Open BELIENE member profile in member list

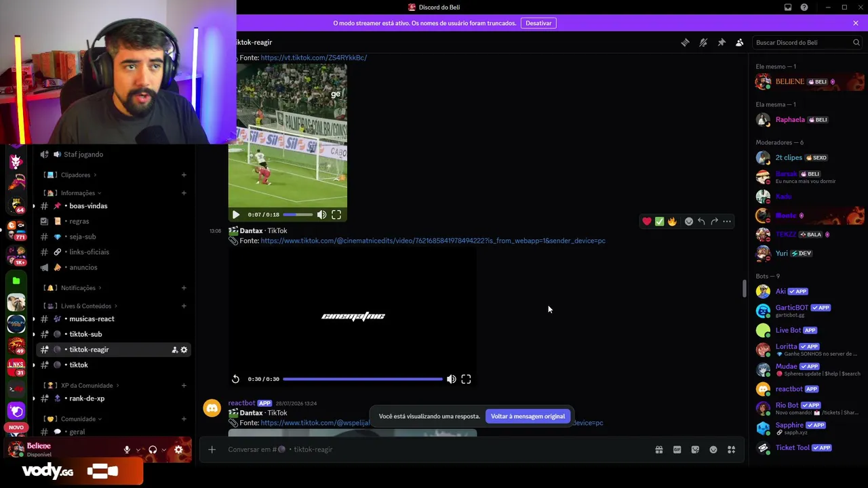(808, 82)
